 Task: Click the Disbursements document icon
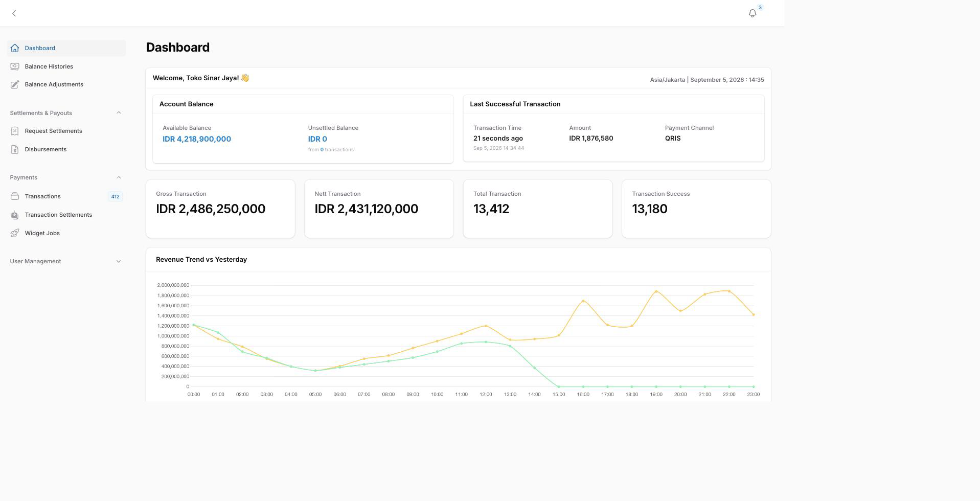15,149
